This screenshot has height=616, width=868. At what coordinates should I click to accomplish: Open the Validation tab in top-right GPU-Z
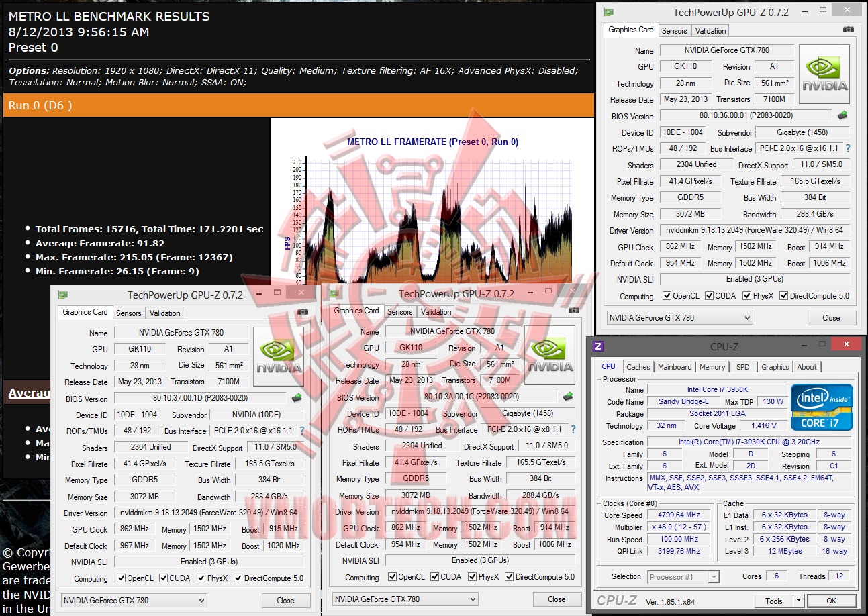tap(710, 31)
